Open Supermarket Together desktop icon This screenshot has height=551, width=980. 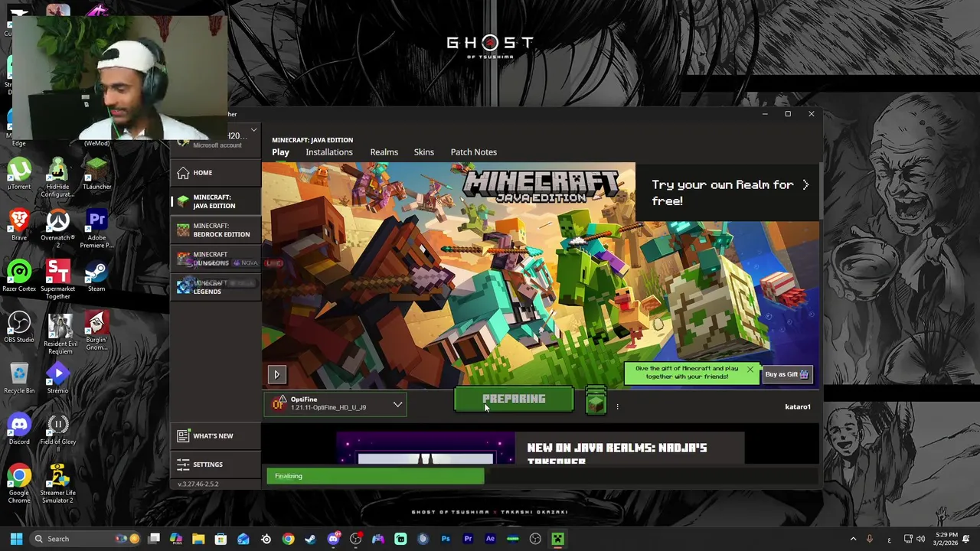pyautogui.click(x=57, y=281)
